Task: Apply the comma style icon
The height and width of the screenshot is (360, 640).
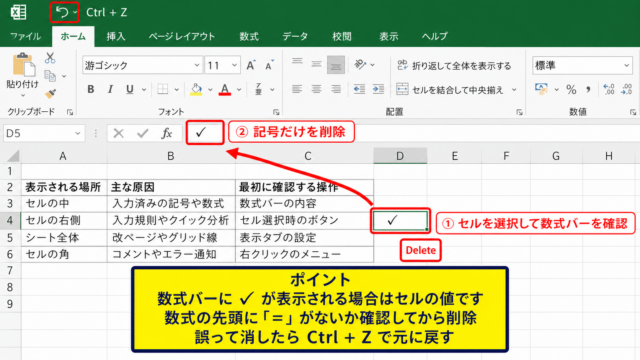Action: tap(588, 89)
